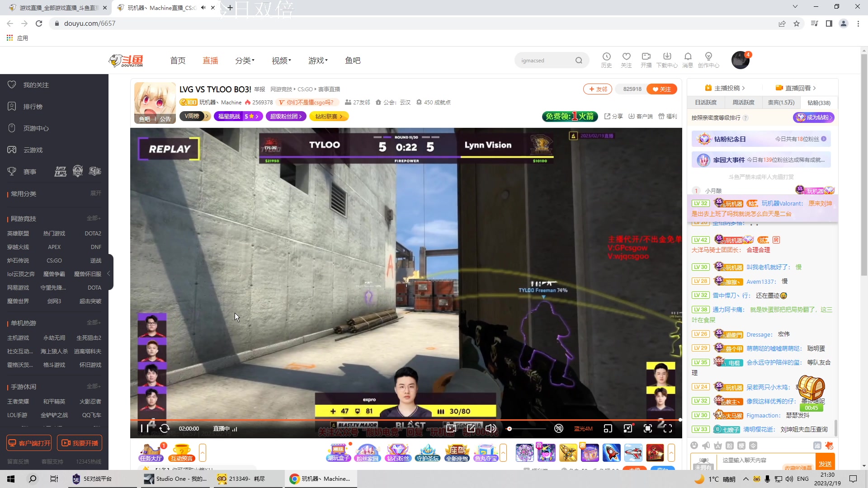Viewport: 868px width, 488px height.
Task: Expand the 分类 dropdown menu
Action: (x=245, y=61)
